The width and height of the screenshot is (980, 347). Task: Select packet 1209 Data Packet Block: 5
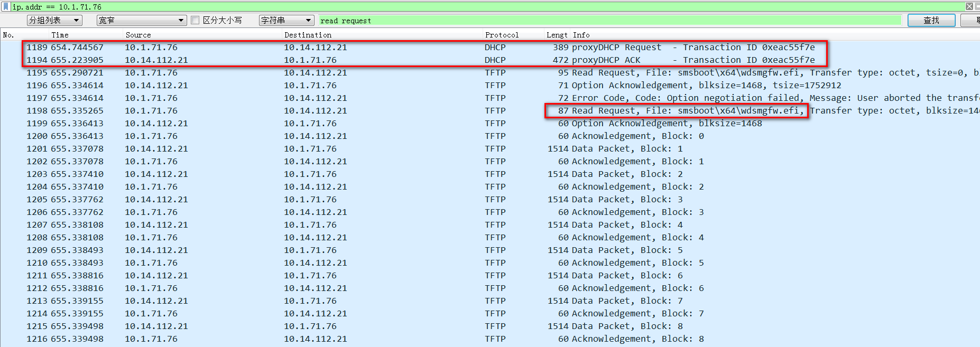click(x=490, y=250)
